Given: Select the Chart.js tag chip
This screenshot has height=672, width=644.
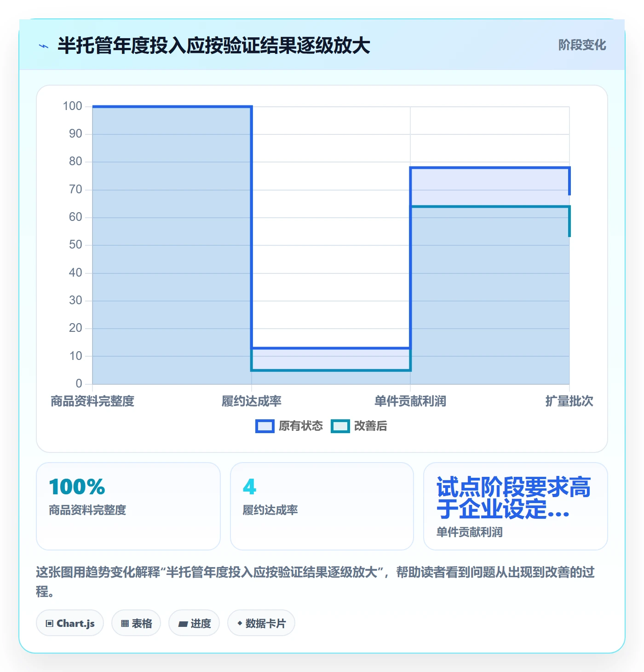Looking at the screenshot, I should click(x=70, y=623).
